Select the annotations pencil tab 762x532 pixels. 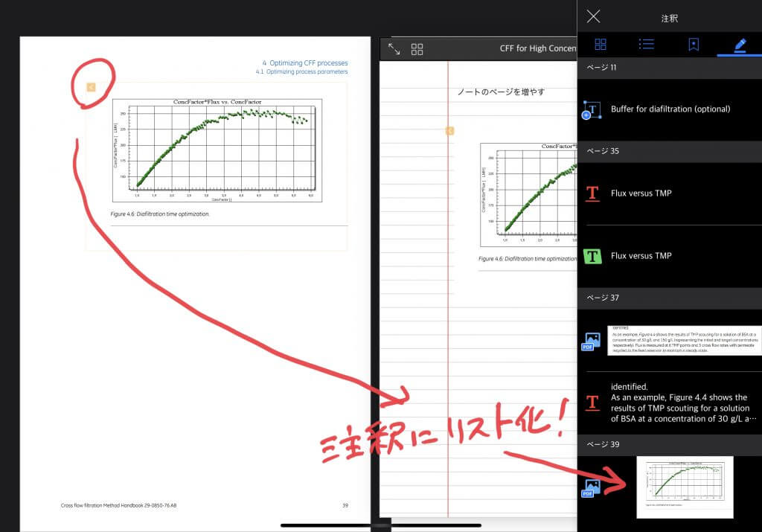[740, 45]
